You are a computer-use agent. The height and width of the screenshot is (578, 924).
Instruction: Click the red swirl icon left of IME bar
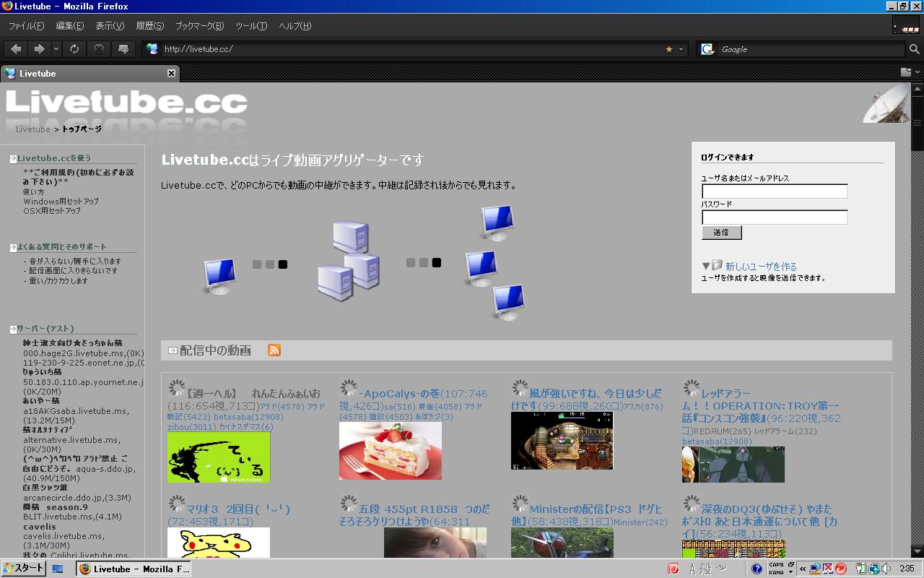pos(674,569)
